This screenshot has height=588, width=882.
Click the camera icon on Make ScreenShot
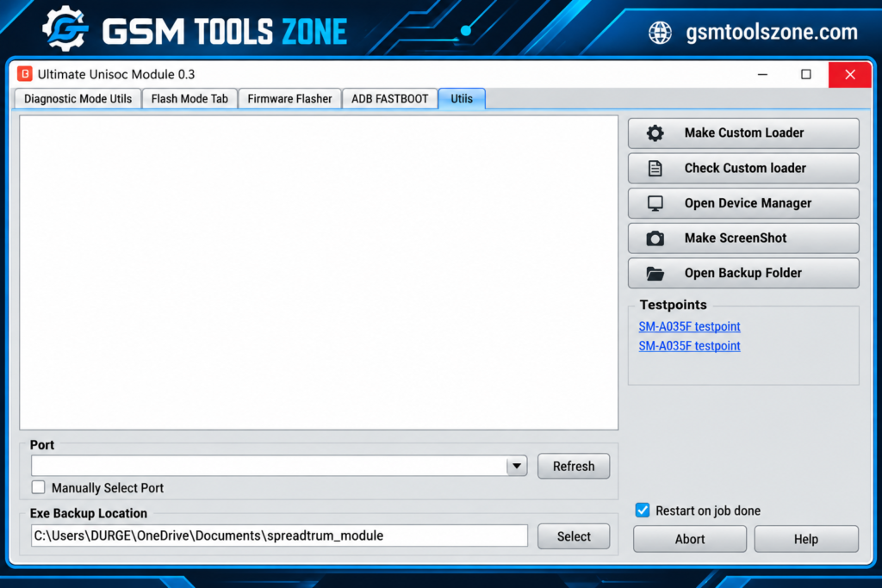click(655, 238)
